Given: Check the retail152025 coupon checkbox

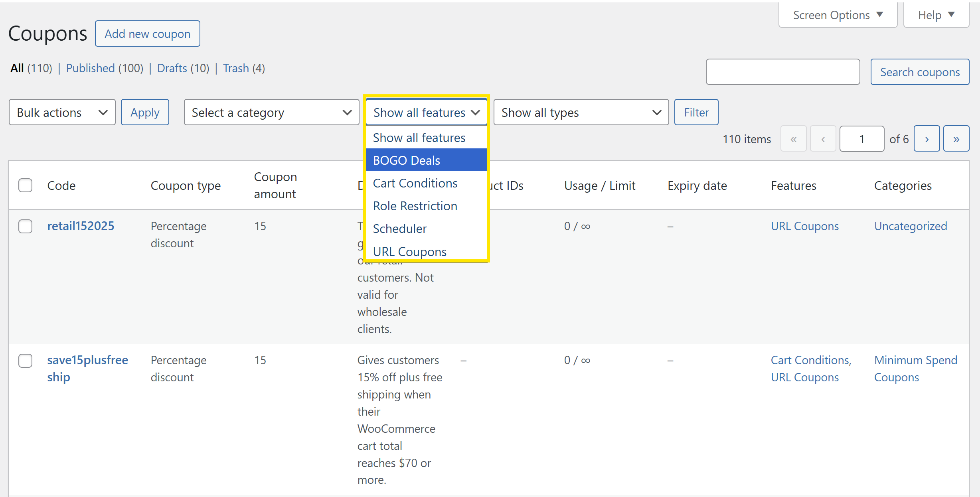Looking at the screenshot, I should click(x=26, y=226).
